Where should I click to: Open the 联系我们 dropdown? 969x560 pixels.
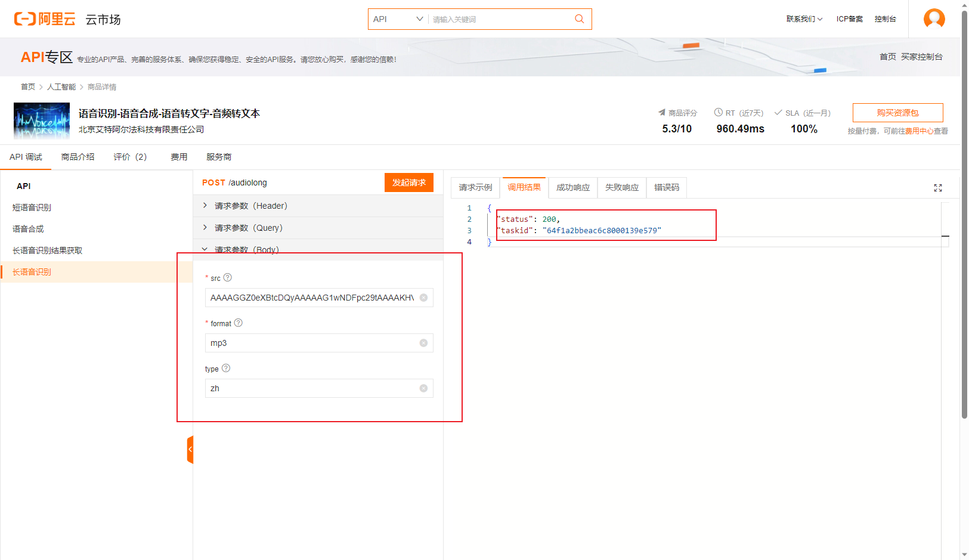804,19
